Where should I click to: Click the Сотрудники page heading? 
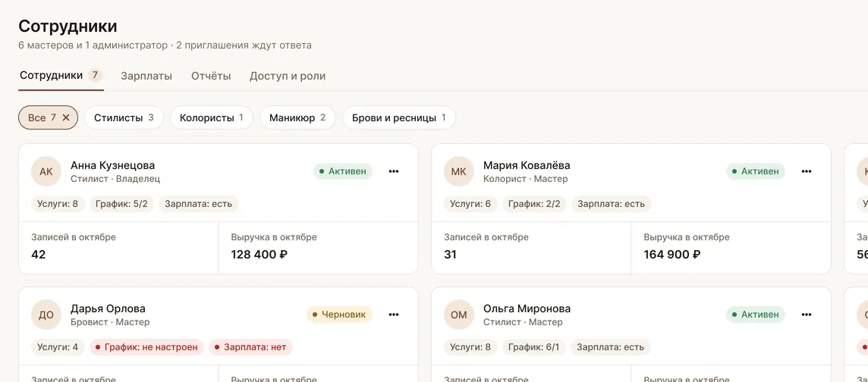(68, 26)
